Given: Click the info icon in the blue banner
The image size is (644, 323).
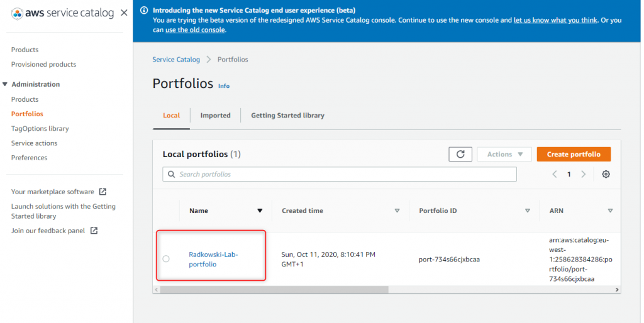Looking at the screenshot, I should pos(144,10).
